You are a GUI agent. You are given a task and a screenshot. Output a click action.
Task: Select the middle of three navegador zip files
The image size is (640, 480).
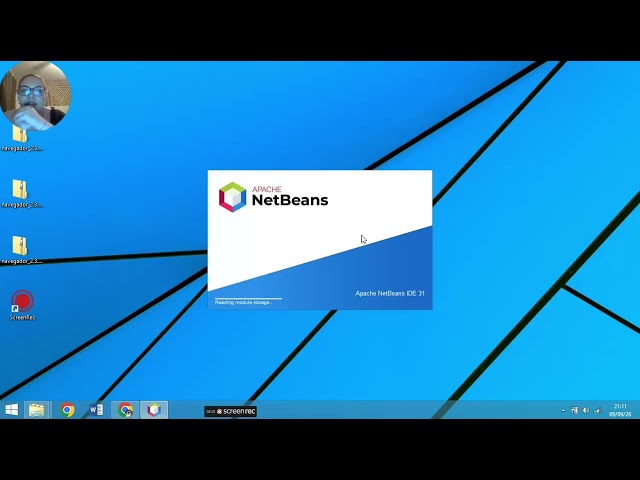(x=20, y=194)
